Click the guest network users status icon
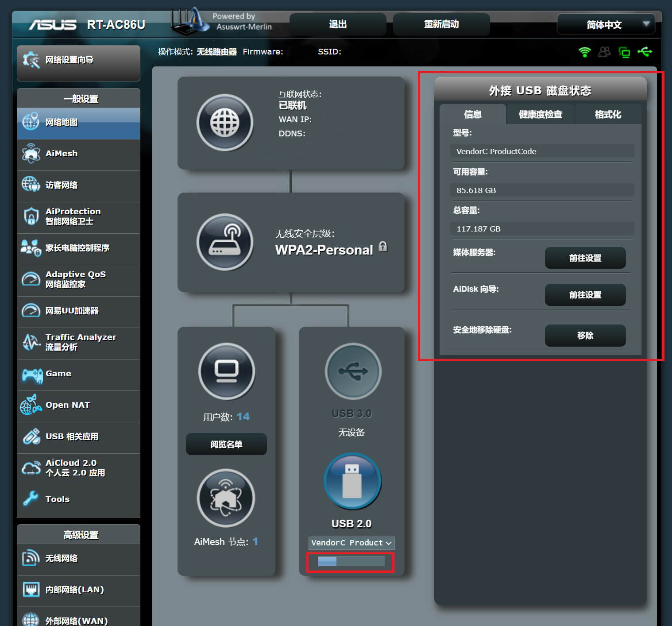Screen dimensions: 672x626 pyautogui.click(x=604, y=52)
